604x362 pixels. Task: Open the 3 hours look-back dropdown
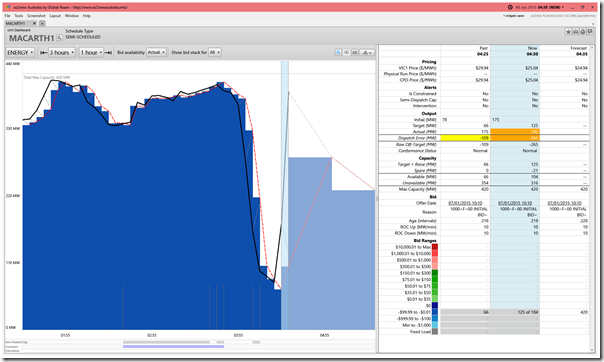coord(62,52)
